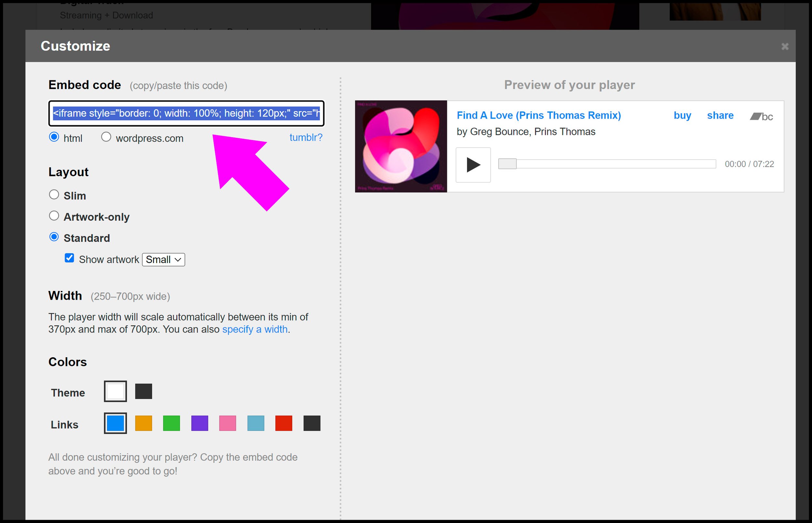The height and width of the screenshot is (523, 812).
Task: Open the artwork size Small dropdown
Action: [164, 259]
